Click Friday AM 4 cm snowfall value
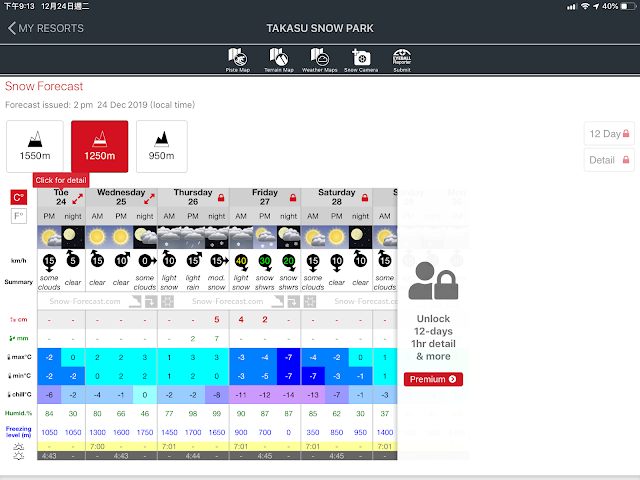This screenshot has height=480, width=640. point(241,320)
